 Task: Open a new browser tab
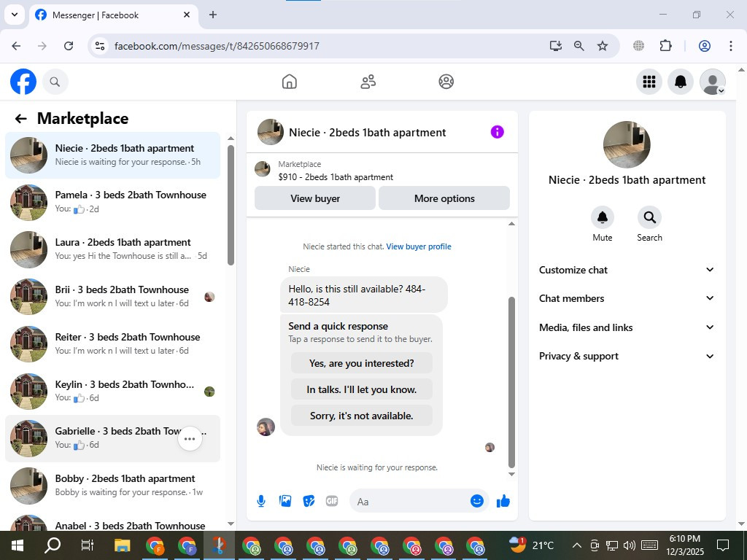213,15
